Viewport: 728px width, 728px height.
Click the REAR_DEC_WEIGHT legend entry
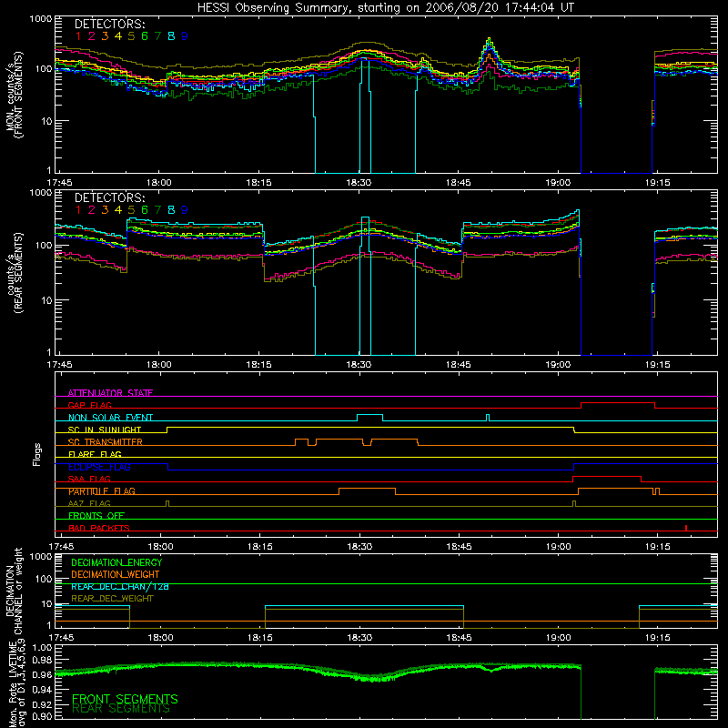tap(112, 599)
